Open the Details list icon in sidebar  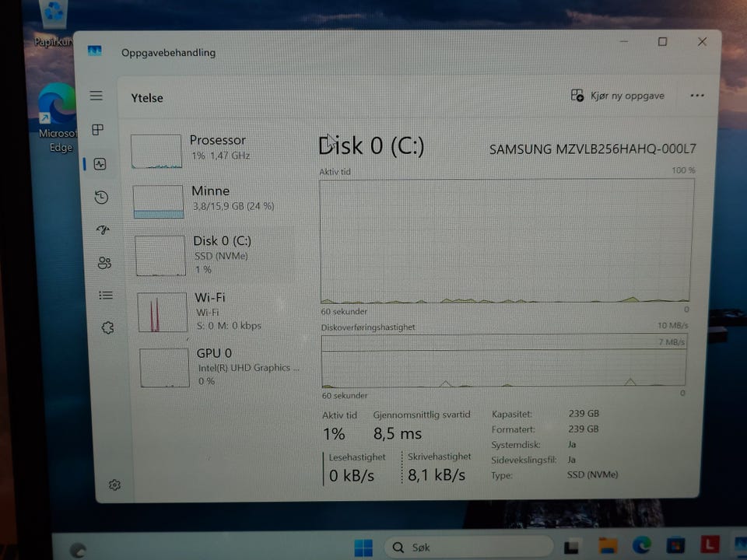106,296
